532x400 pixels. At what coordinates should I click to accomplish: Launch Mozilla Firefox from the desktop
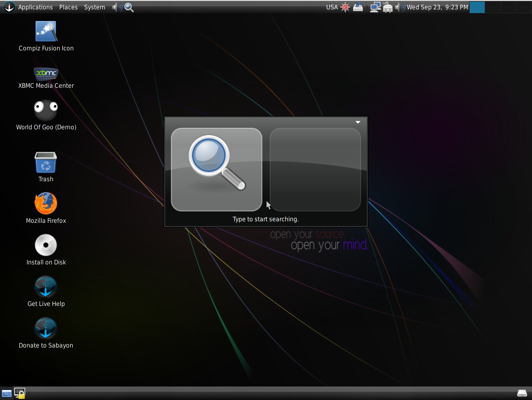click(46, 204)
